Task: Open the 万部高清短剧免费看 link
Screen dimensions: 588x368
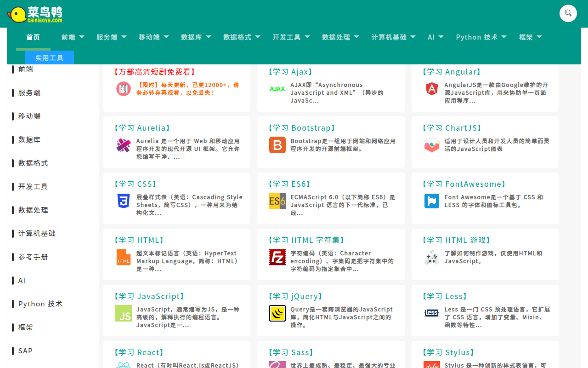Action: (154, 72)
